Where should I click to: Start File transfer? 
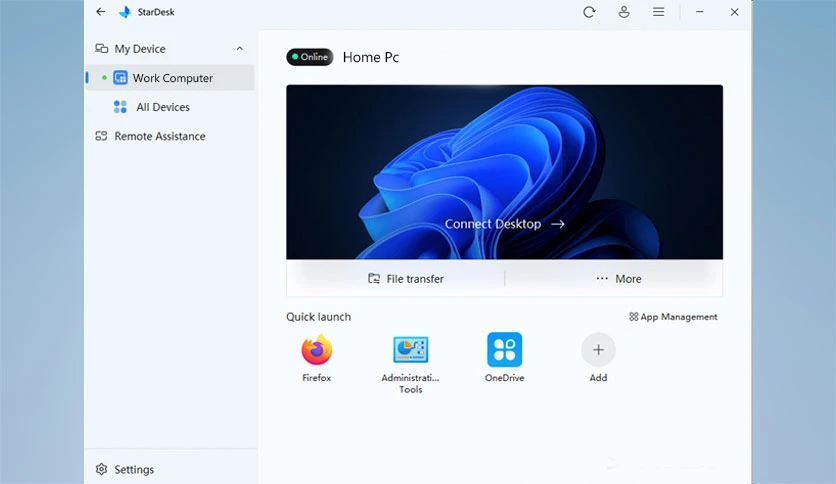click(406, 279)
